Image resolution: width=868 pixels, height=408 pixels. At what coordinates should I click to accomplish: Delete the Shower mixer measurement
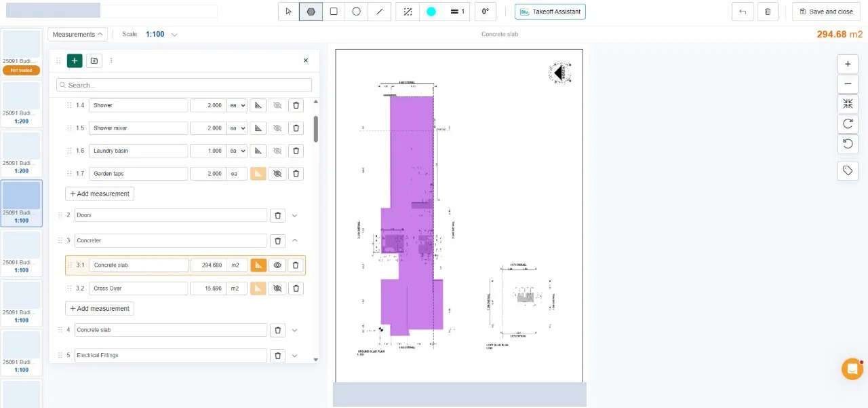pyautogui.click(x=296, y=128)
